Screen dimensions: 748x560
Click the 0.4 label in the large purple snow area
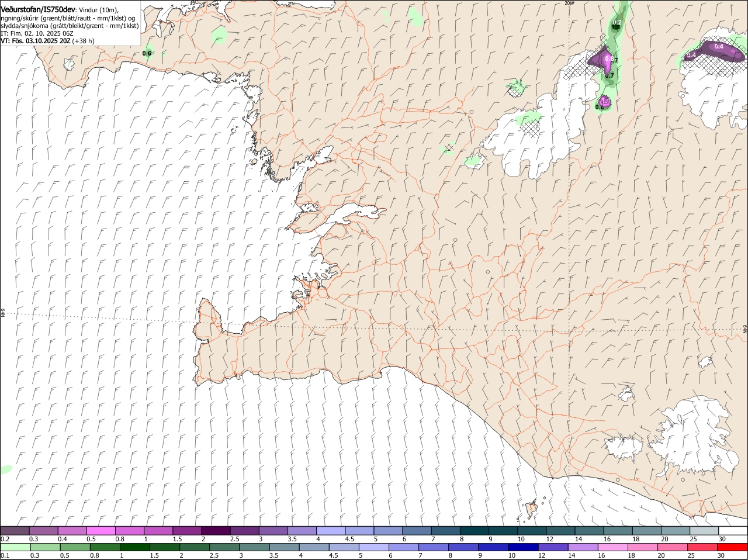coord(719,47)
